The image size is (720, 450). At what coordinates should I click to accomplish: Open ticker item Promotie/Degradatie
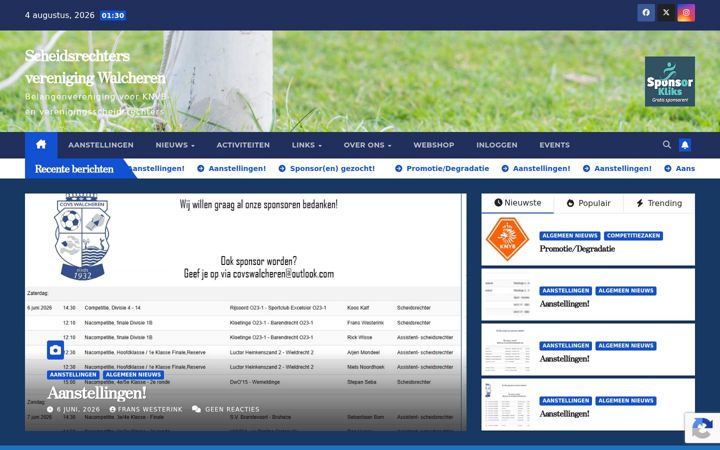pyautogui.click(x=442, y=169)
